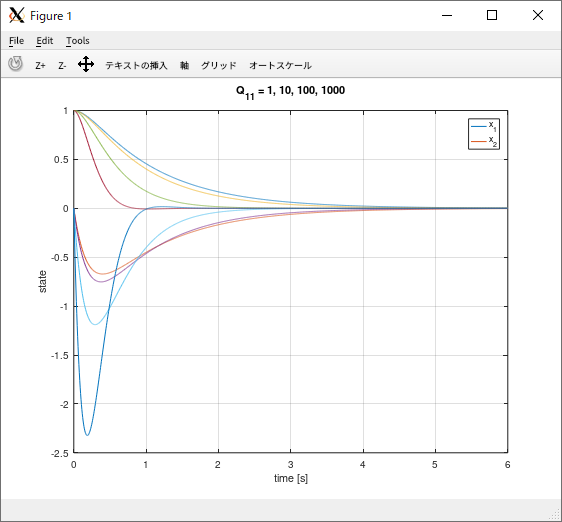Click the state y-axis label
This screenshot has height=522, width=562.
[42, 281]
